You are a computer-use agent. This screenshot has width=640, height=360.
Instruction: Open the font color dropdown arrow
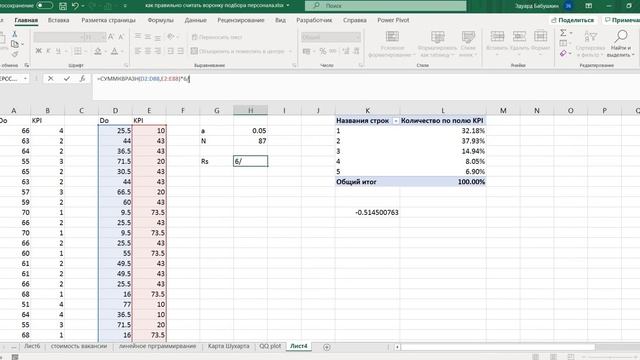coord(122,51)
